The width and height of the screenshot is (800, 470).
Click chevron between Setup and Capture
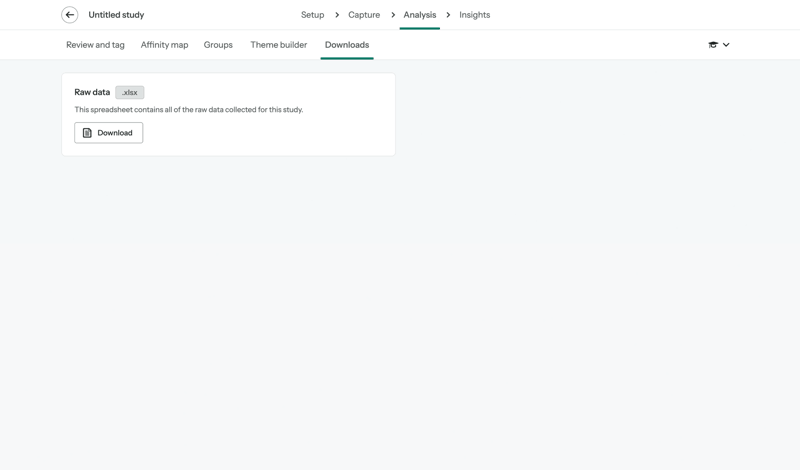(337, 15)
